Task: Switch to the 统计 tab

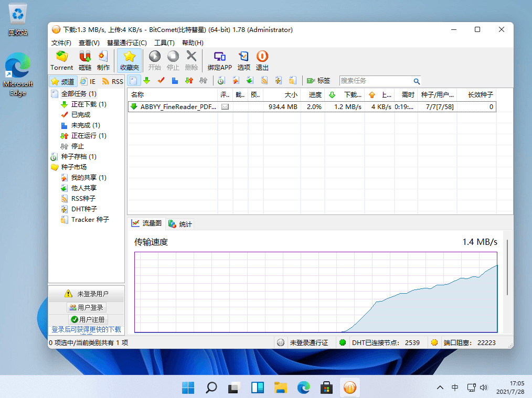Action: (x=180, y=224)
